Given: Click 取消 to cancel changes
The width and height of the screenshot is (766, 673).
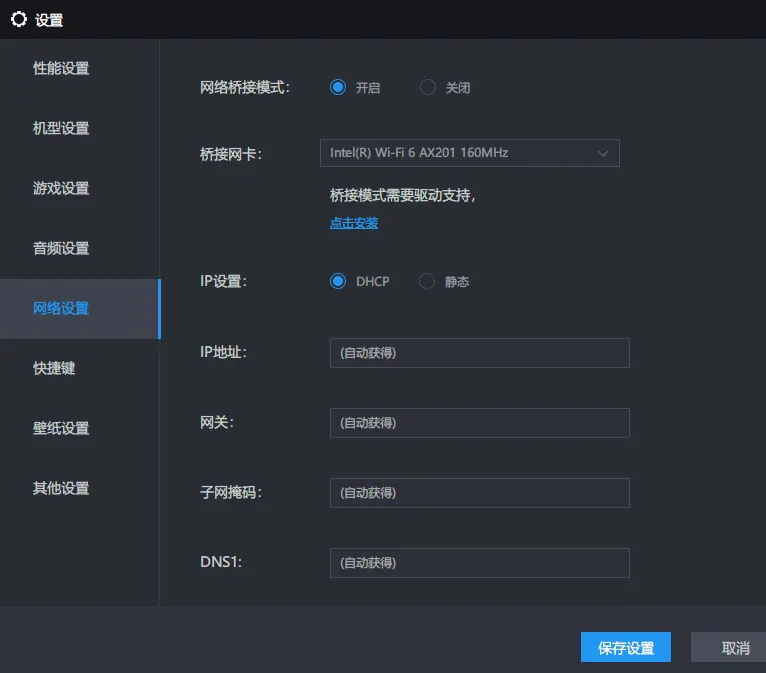Looking at the screenshot, I should coord(735,648).
